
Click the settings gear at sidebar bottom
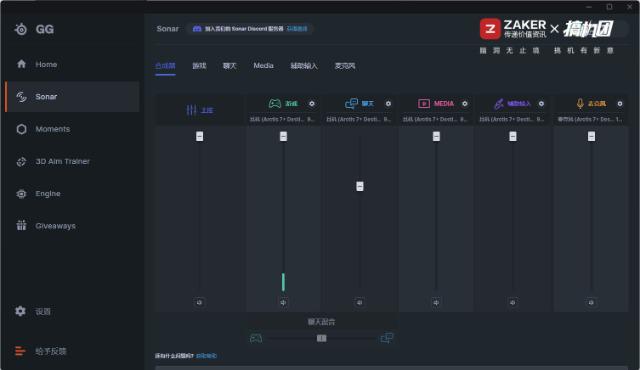(20, 311)
